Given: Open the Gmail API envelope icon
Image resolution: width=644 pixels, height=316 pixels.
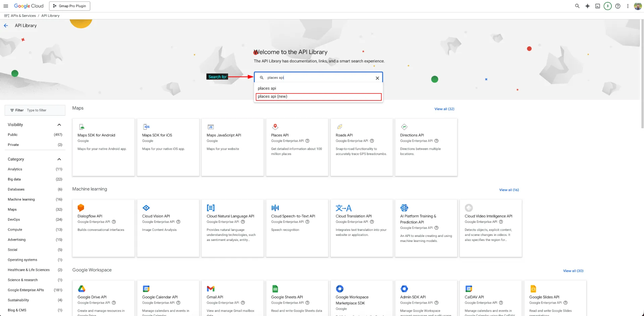Looking at the screenshot, I should point(211,289).
